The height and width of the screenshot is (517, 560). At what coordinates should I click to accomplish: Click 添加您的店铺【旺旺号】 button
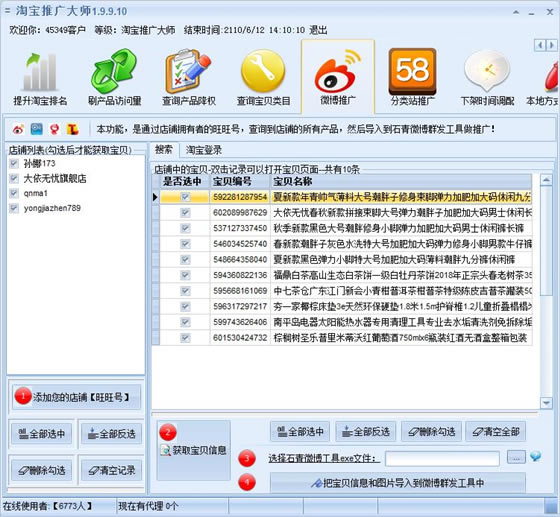76,397
